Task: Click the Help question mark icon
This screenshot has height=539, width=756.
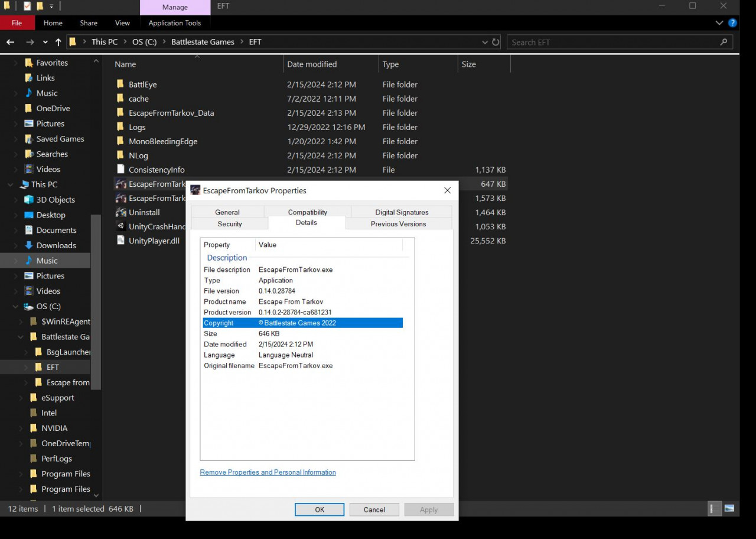Action: coord(732,23)
